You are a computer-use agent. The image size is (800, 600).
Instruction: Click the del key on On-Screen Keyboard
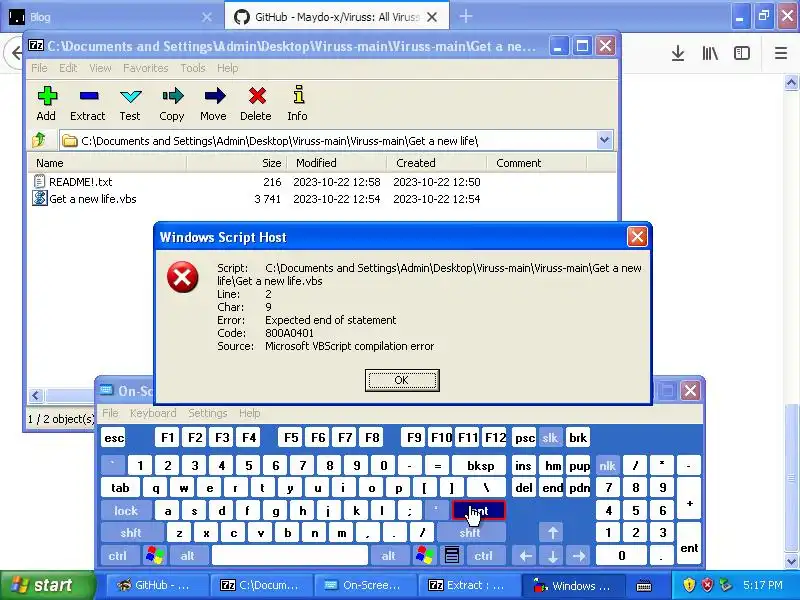(x=523, y=488)
